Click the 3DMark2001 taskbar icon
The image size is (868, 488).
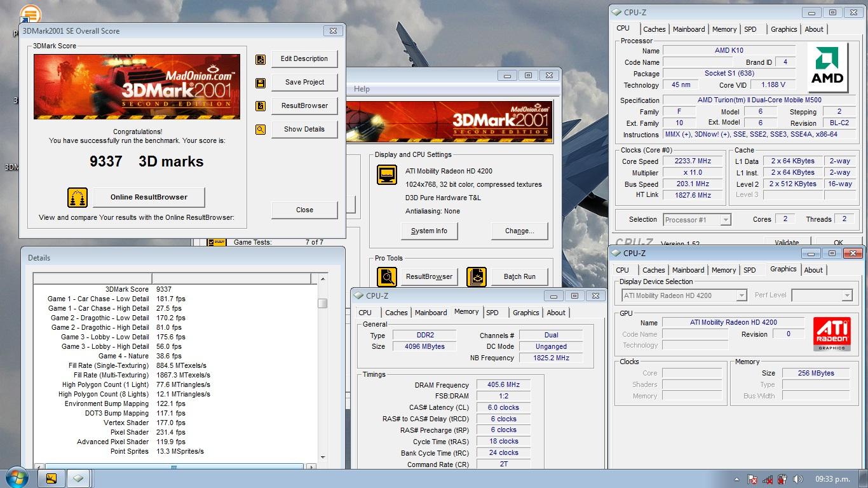coord(52,478)
